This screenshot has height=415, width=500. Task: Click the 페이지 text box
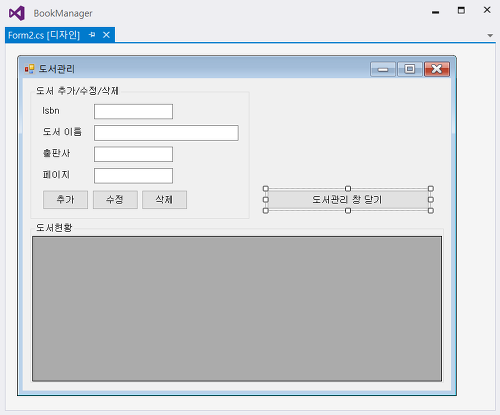pyautogui.click(x=133, y=176)
